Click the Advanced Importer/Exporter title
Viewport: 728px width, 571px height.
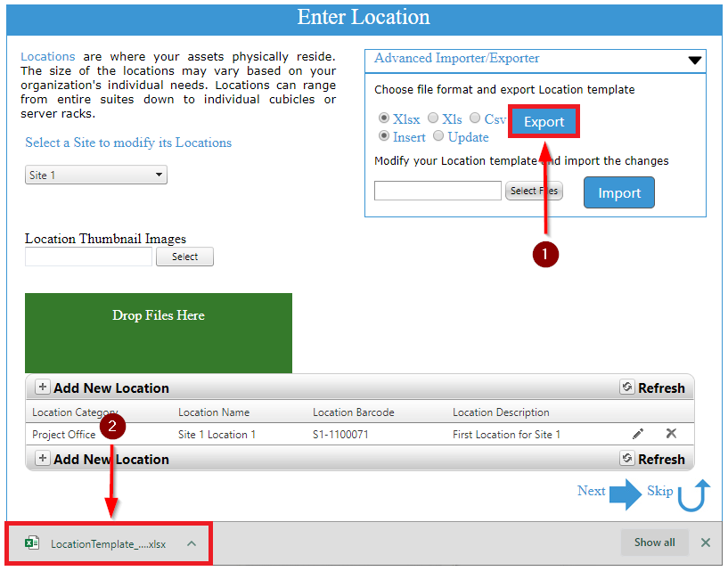coord(457,58)
